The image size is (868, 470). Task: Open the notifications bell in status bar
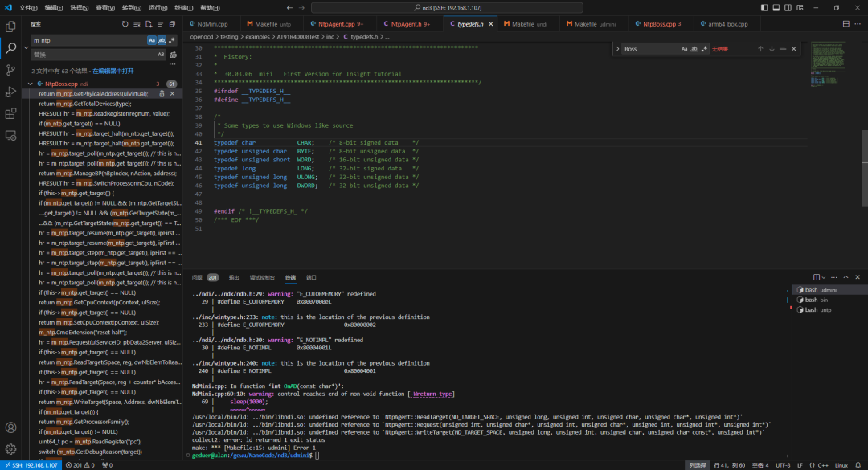tap(858, 465)
